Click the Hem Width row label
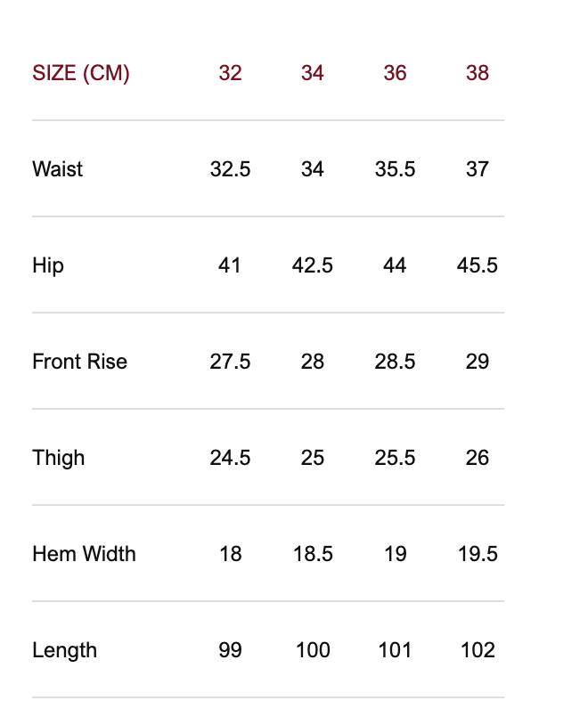 (84, 554)
